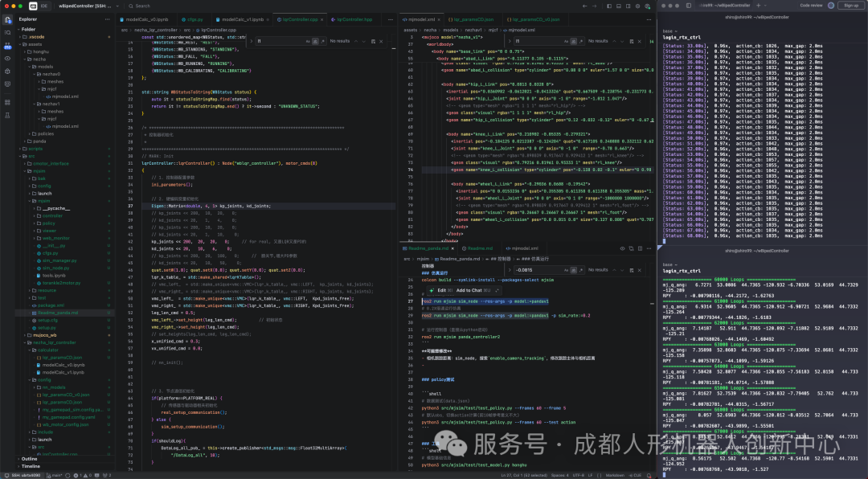Image resolution: width=868 pixels, height=479 pixels.
Task: Open the Search view in activity bar
Action: click(x=8, y=32)
